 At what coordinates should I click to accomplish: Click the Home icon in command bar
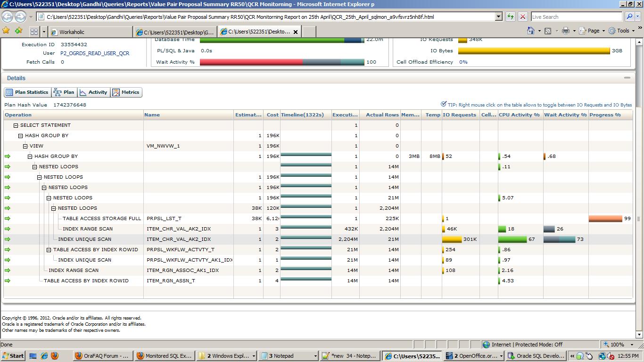click(x=531, y=31)
